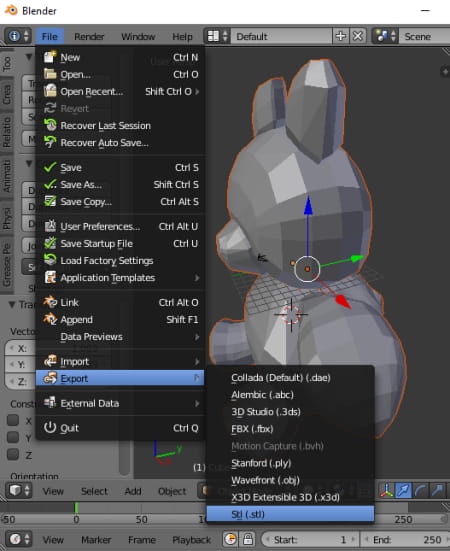Viewport: 450px width, 551px height.
Task: Expand the Data Previews submenu
Action: click(120, 337)
